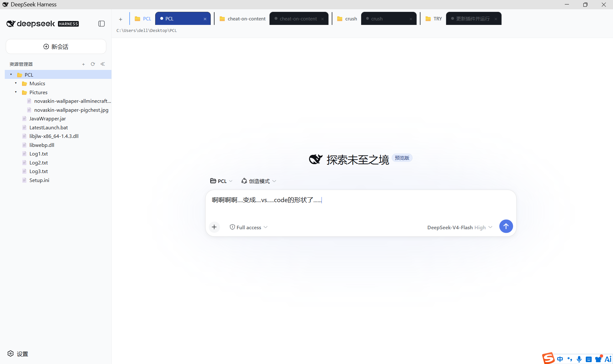Open DeepSeek-V4-Flash model selector
This screenshot has width=613, height=364.
click(460, 227)
